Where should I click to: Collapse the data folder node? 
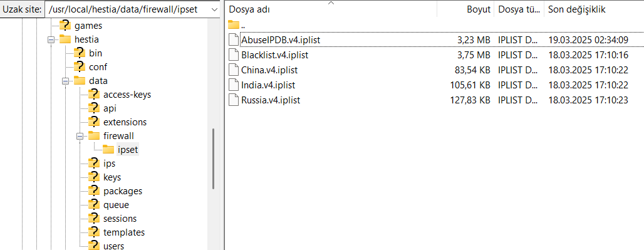coord(65,81)
